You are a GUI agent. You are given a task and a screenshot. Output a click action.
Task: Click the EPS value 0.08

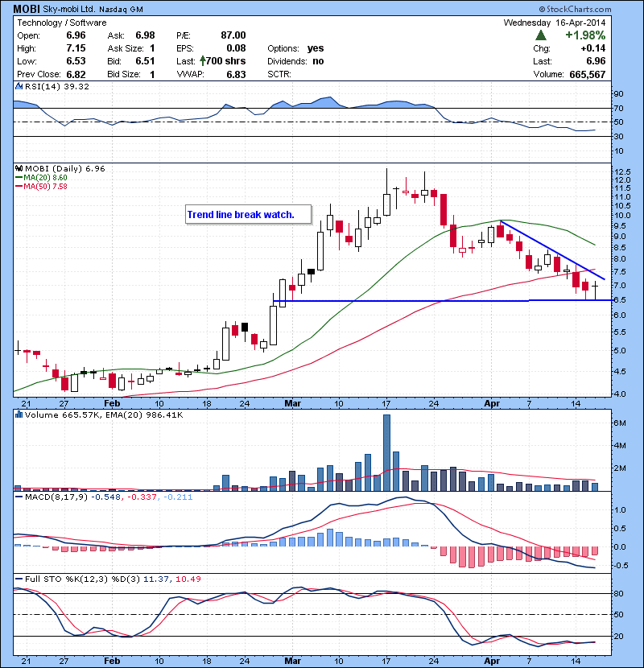[236, 48]
